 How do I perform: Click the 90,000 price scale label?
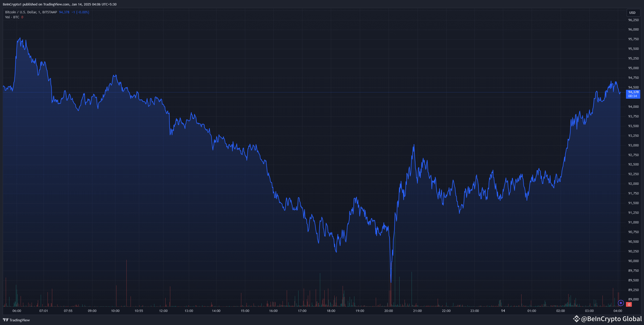(633, 261)
